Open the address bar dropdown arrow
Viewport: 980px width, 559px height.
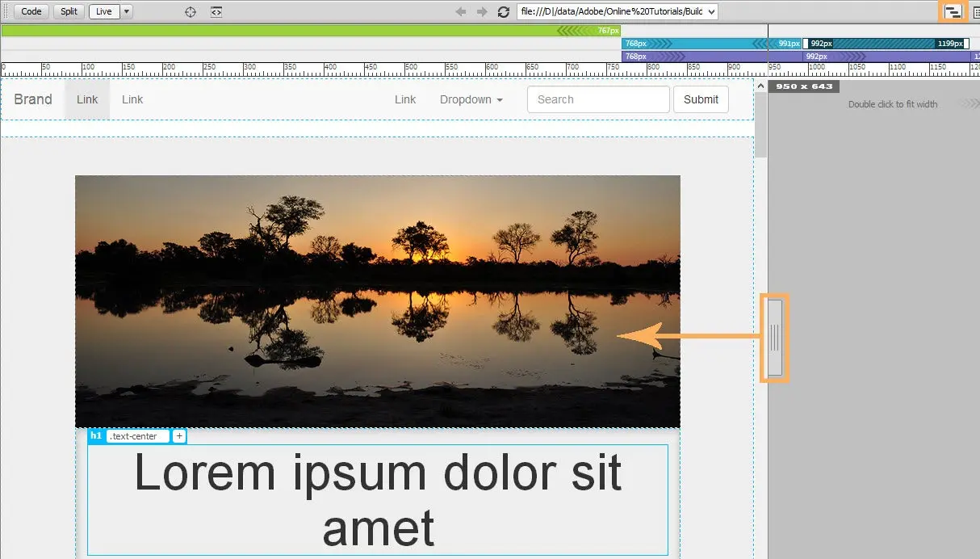(711, 12)
